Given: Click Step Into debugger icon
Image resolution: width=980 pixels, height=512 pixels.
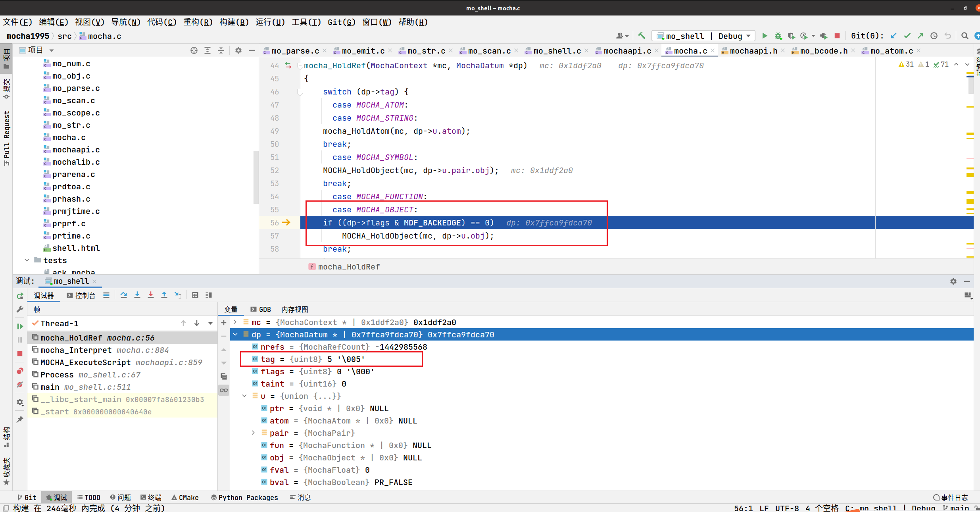Looking at the screenshot, I should pos(137,295).
